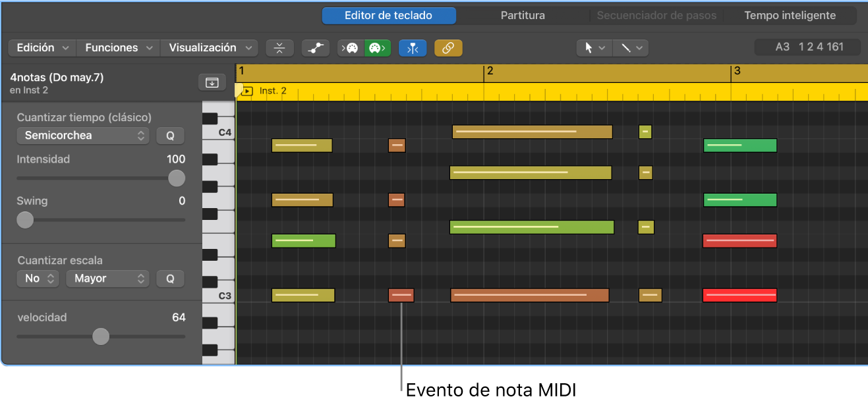This screenshot has width=868, height=403.
Task: Activate the yellow Link mode icon
Action: coord(448,47)
